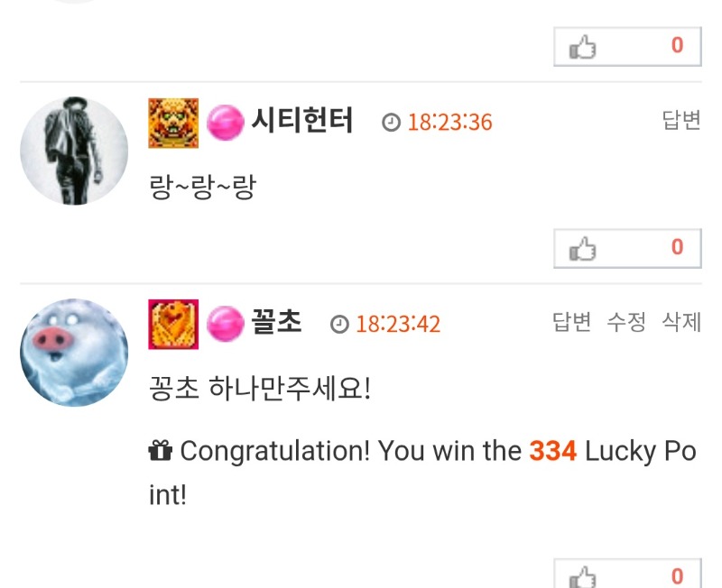Click clock icon next to 18:23:42
Viewport: 722px width, 588px height.
[339, 324]
